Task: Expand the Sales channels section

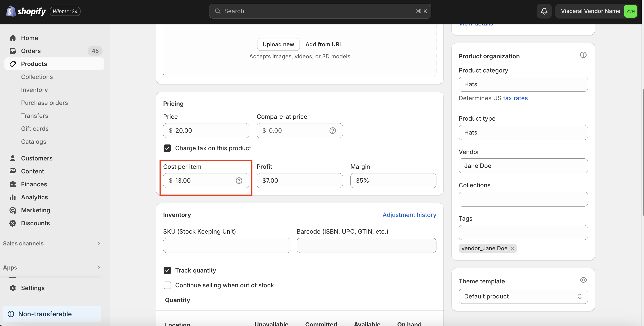Action: (99, 243)
